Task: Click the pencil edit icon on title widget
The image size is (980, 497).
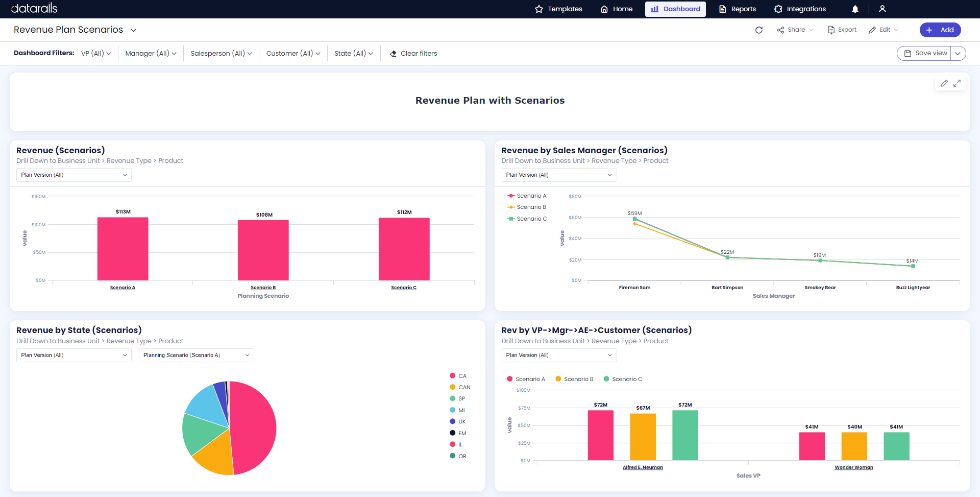Action: pyautogui.click(x=944, y=83)
